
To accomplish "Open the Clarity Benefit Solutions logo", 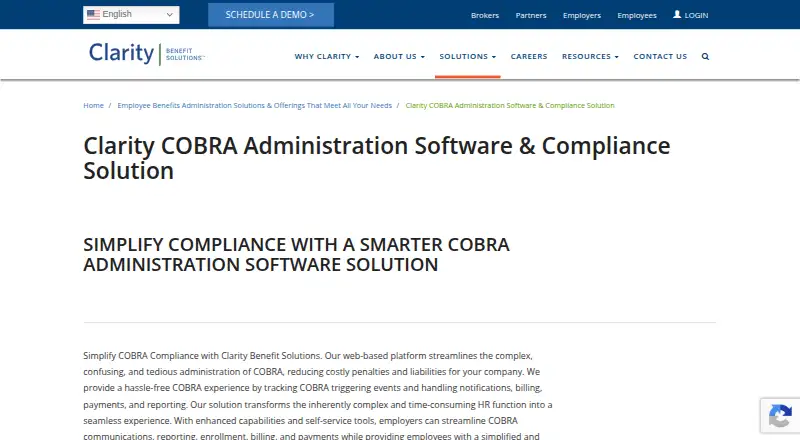I will [x=146, y=54].
